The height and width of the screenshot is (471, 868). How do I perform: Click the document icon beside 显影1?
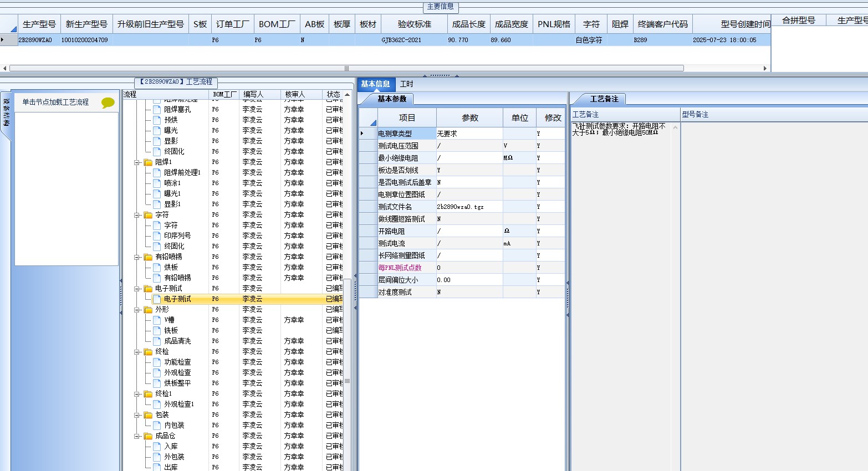[x=157, y=204]
